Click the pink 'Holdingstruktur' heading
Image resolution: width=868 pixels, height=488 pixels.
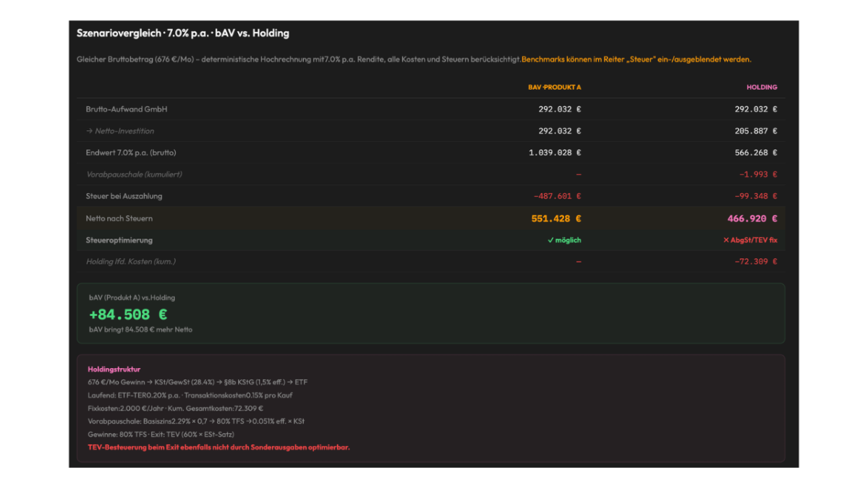pyautogui.click(x=114, y=369)
